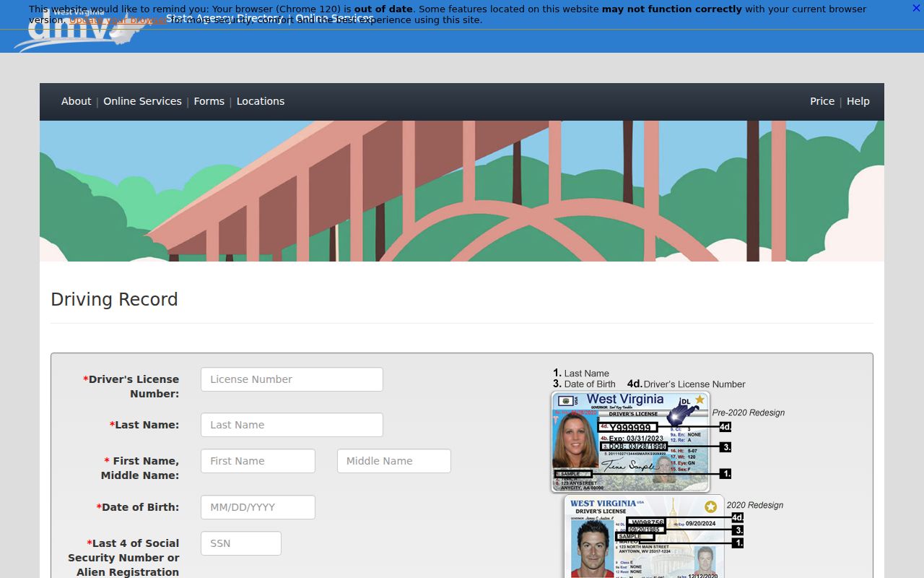
Task: Focus the License Number input field
Action: 292,379
